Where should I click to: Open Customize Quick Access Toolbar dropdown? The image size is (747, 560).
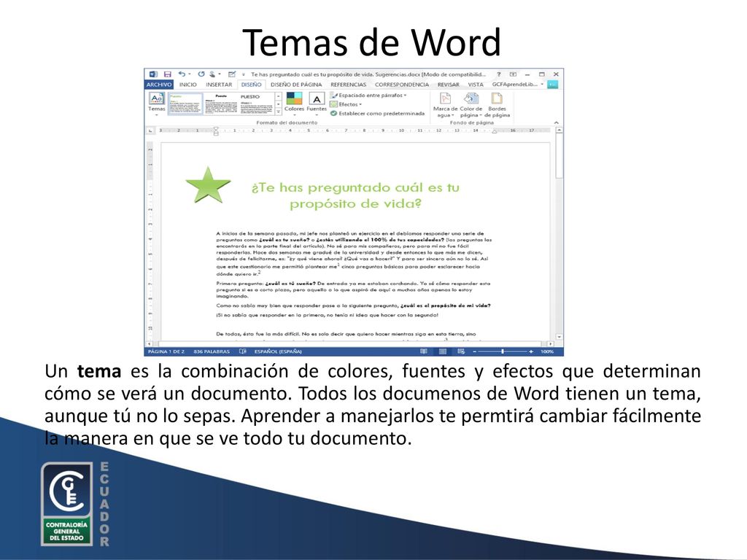click(244, 74)
